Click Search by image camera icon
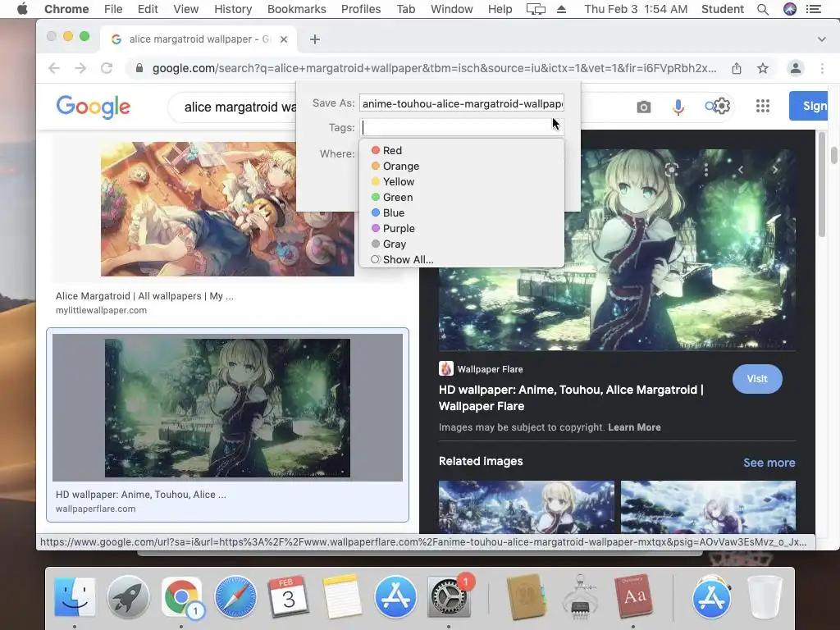 tap(644, 107)
